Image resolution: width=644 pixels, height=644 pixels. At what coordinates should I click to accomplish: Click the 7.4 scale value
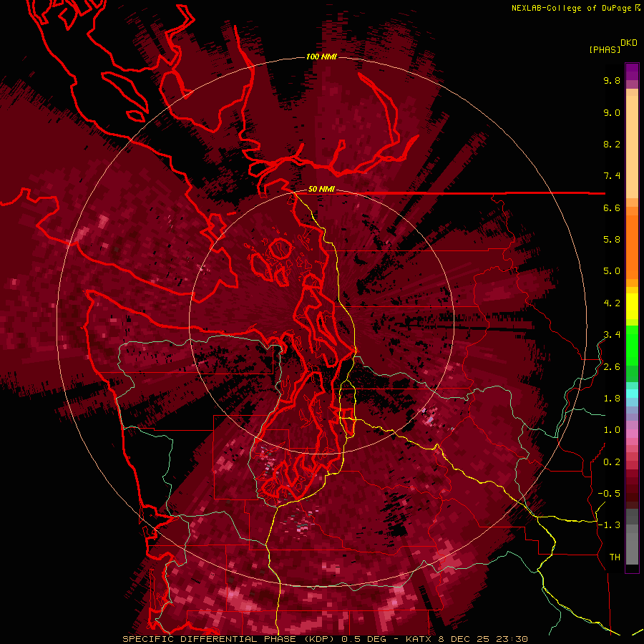[x=612, y=176]
